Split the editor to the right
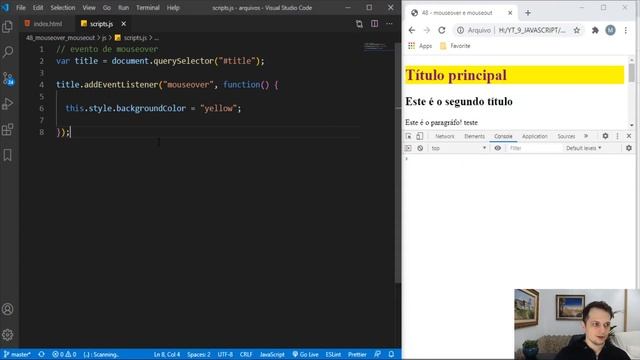Image resolution: width=640 pixels, height=360 pixels. (x=374, y=24)
